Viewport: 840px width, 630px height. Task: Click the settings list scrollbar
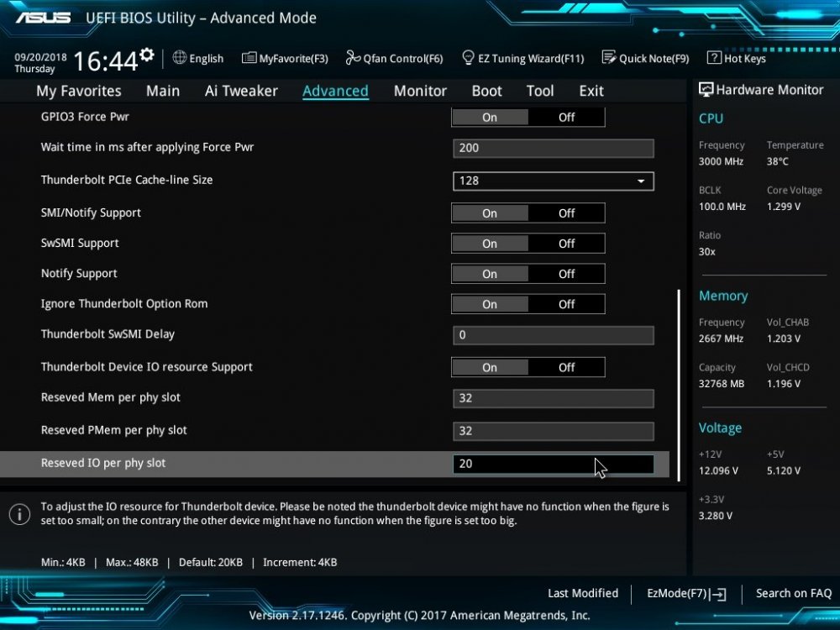coord(679,385)
